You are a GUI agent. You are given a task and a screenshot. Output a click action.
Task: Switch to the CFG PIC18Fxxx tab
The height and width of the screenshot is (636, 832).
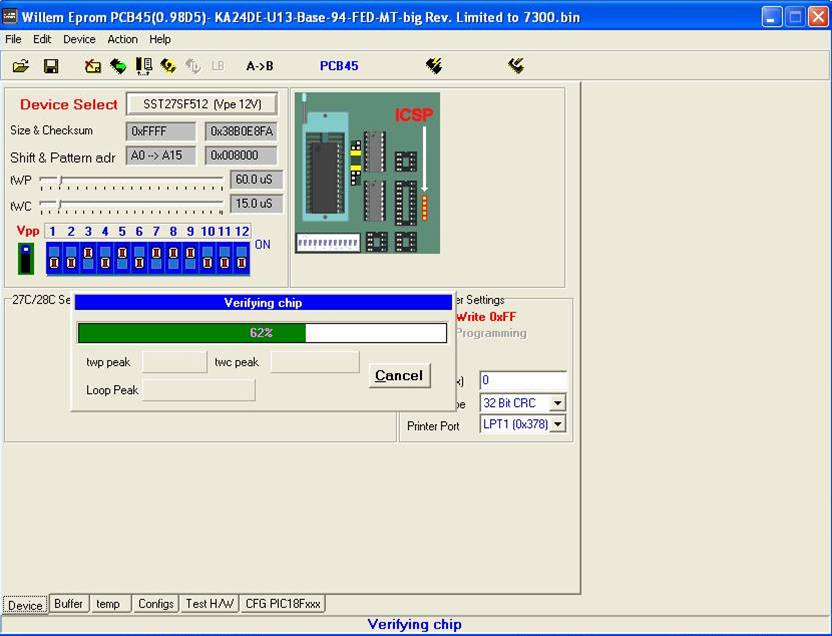click(x=283, y=604)
